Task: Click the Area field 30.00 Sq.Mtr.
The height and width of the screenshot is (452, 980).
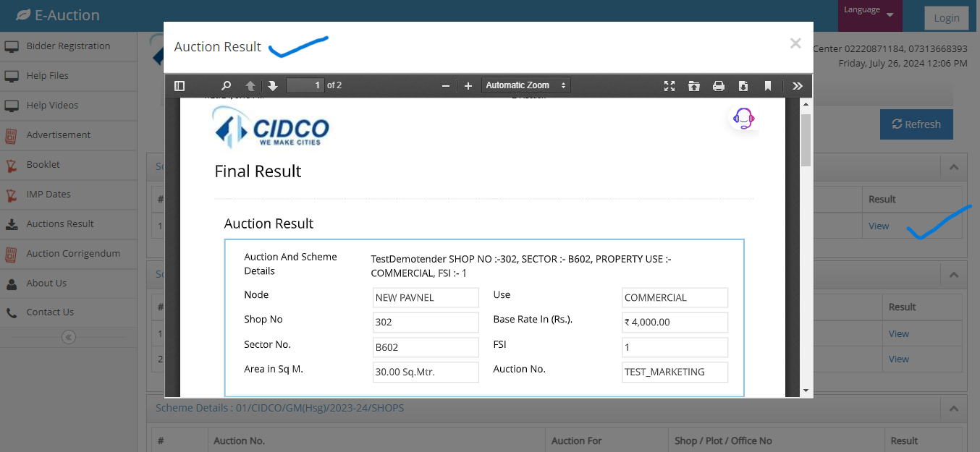Action: pos(426,372)
